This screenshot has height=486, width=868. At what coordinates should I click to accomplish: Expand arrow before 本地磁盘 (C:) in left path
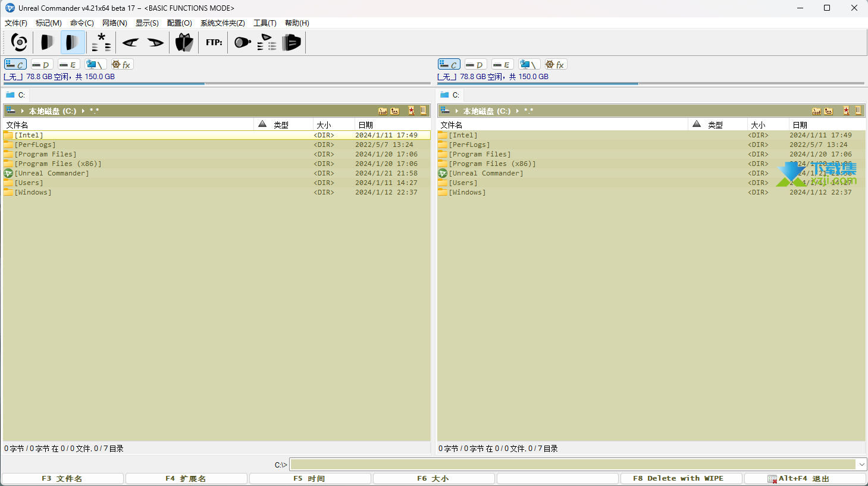23,111
